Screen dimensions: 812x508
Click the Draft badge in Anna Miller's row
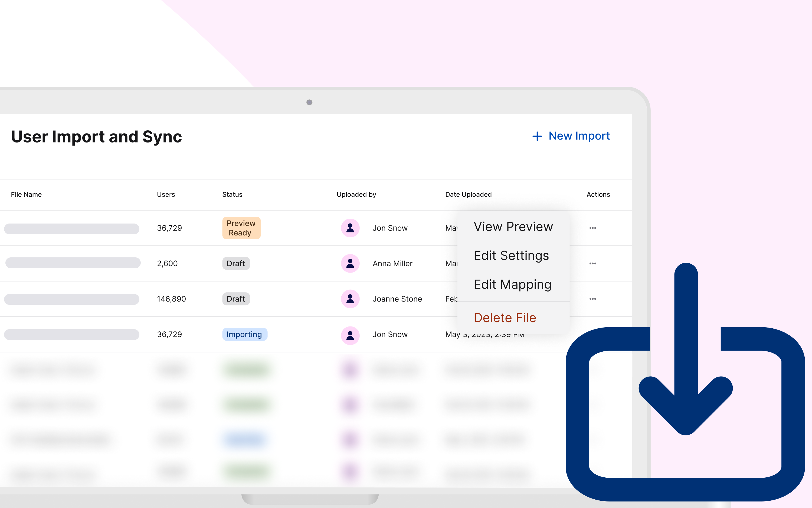pyautogui.click(x=236, y=263)
